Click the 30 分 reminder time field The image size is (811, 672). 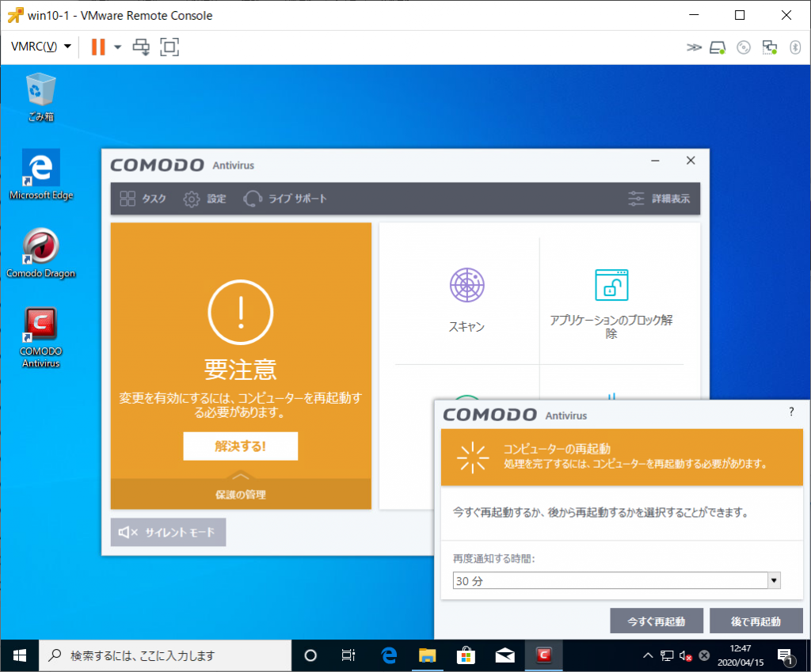611,580
